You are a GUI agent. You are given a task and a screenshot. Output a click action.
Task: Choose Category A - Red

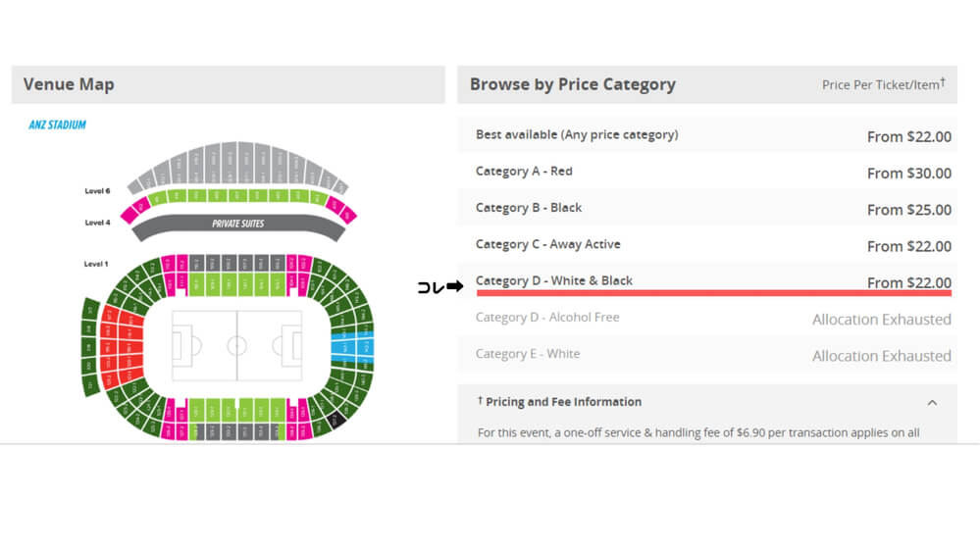pyautogui.click(x=524, y=172)
